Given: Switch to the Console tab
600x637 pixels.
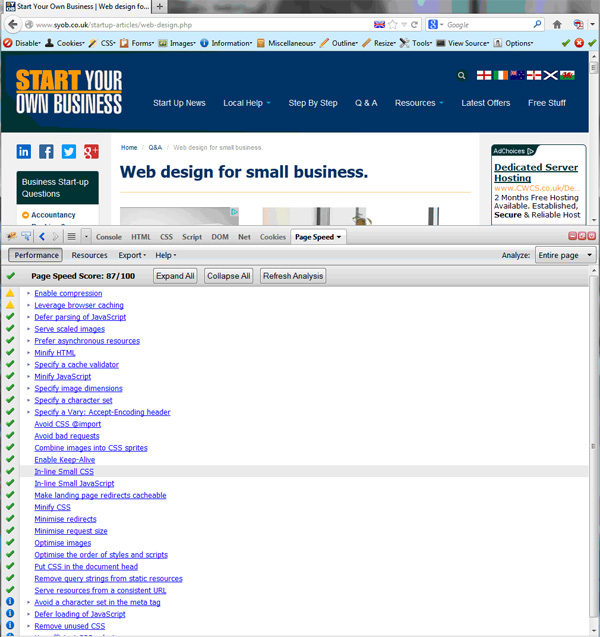Looking at the screenshot, I should pos(109,237).
